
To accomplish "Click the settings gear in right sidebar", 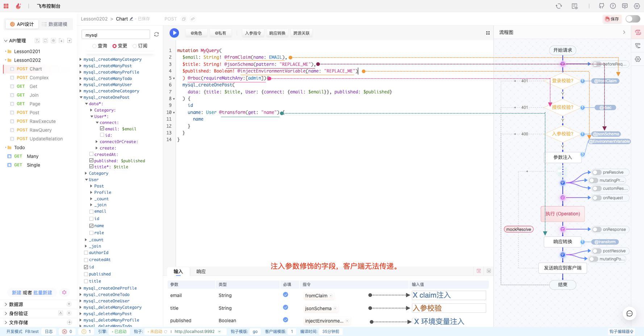I will point(638,59).
